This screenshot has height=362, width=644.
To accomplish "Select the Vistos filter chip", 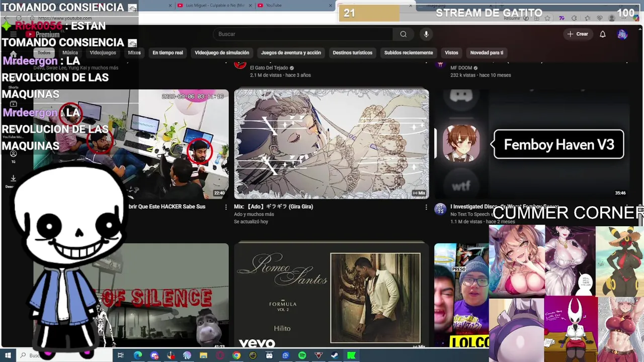I will [x=451, y=53].
